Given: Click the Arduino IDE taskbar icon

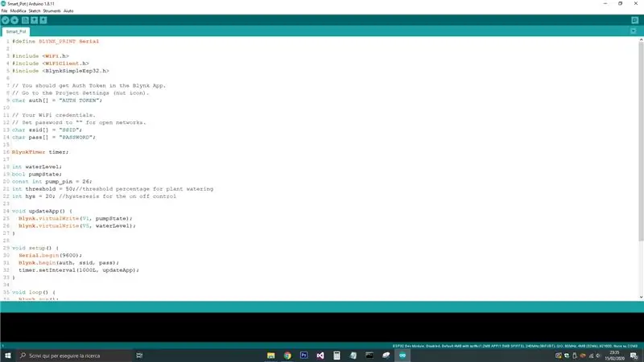Looking at the screenshot, I should (x=402, y=356).
